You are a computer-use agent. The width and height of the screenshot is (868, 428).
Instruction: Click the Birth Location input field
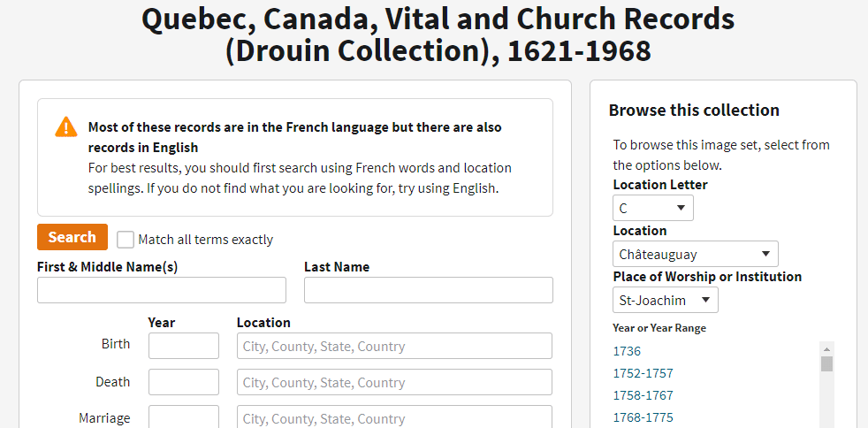[x=395, y=346]
